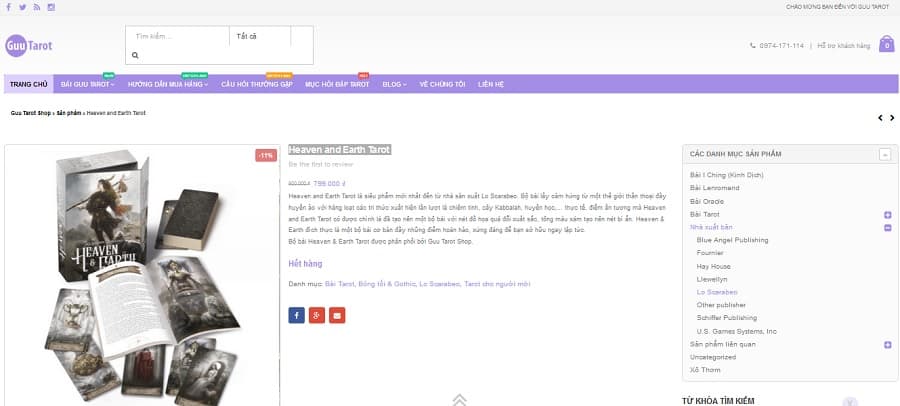Select Llewellyn subcategory
Image resolution: width=900 pixels, height=406 pixels.
tap(712, 279)
